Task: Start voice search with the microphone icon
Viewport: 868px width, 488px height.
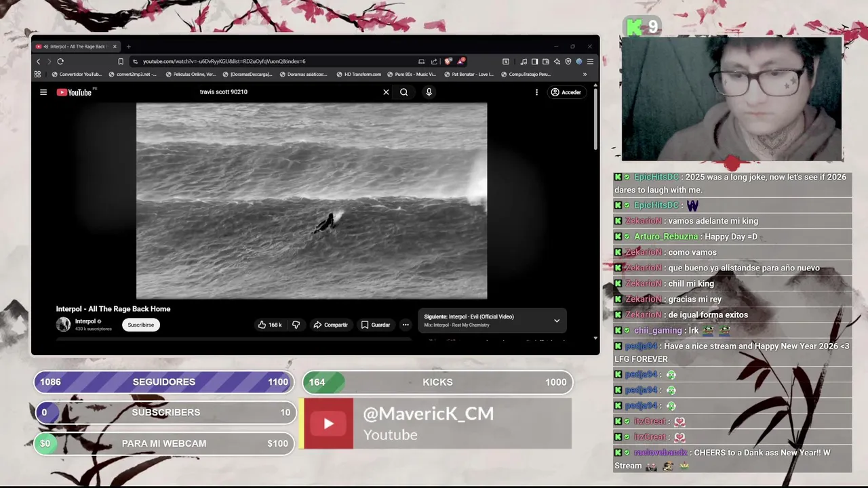Action: click(429, 92)
